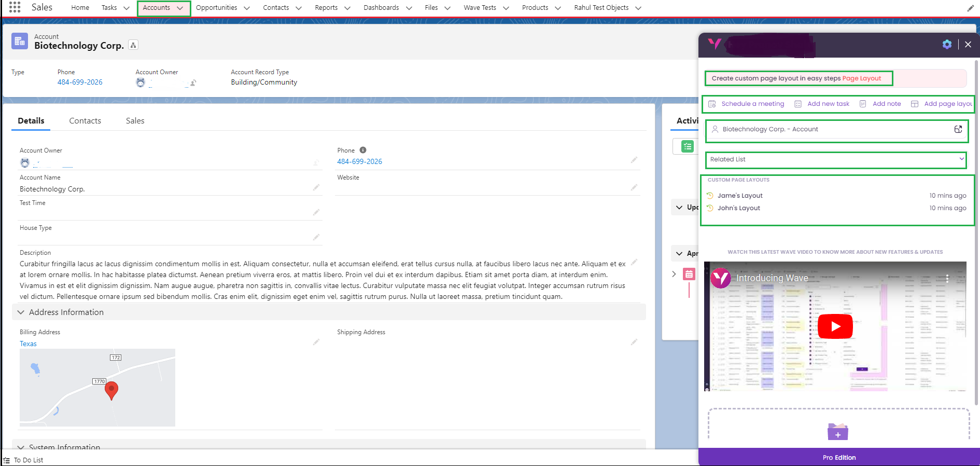The height and width of the screenshot is (466, 980).
Task: Click Billing Address map thumbnail
Action: 97,388
